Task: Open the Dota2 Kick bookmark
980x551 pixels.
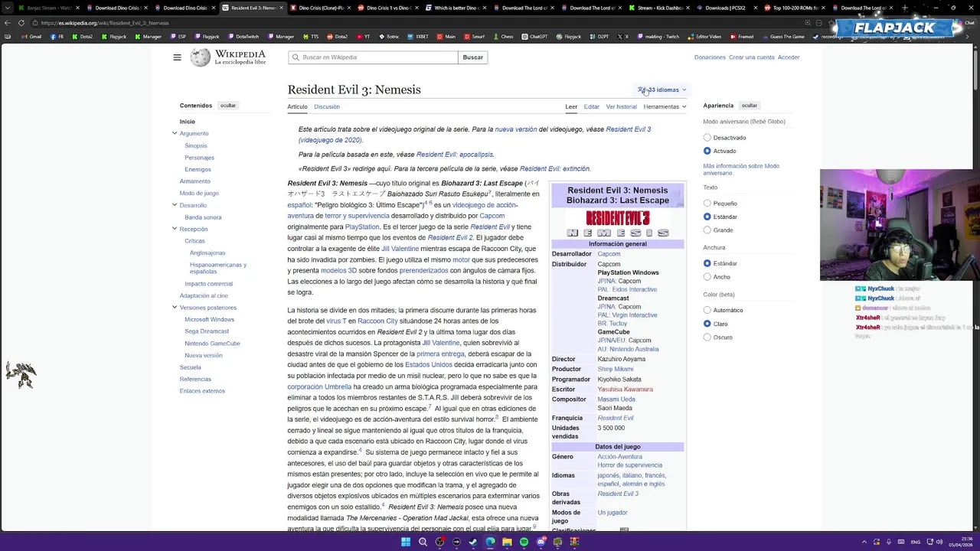Action: pyautogui.click(x=82, y=37)
